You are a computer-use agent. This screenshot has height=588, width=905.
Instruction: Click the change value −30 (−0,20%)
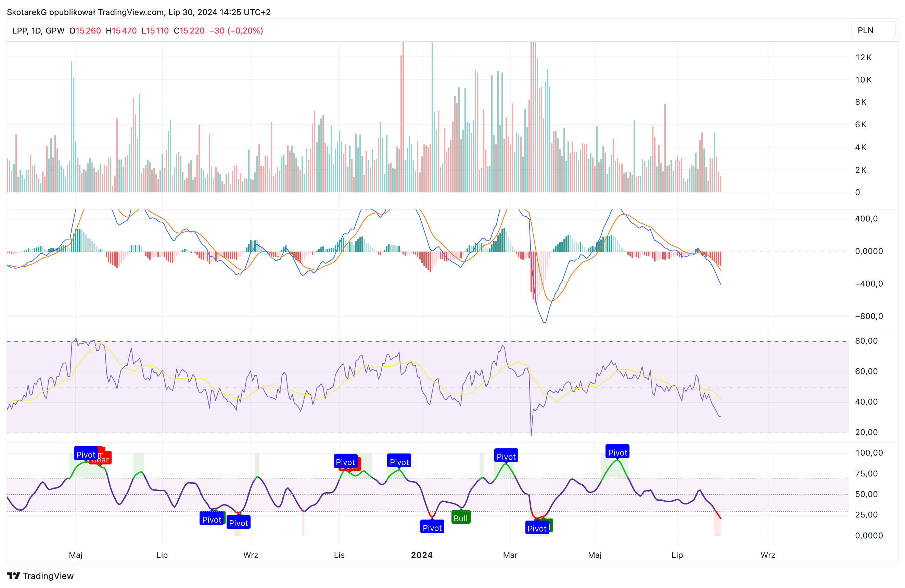pos(236,31)
